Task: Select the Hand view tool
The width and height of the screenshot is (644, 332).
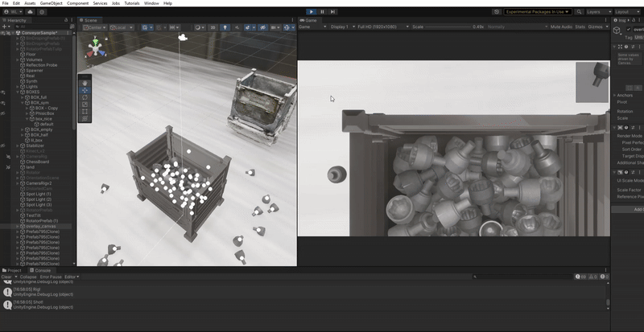Action: (x=85, y=83)
